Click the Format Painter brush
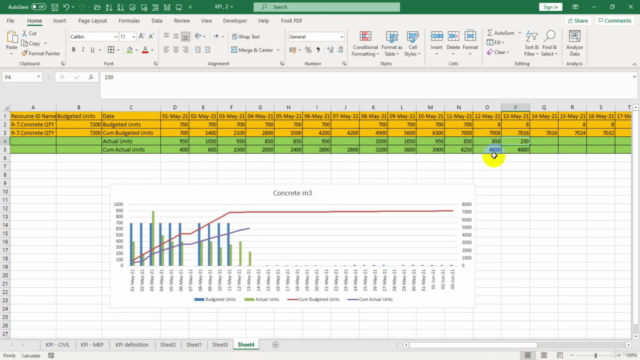640x360 pixels. (24, 53)
